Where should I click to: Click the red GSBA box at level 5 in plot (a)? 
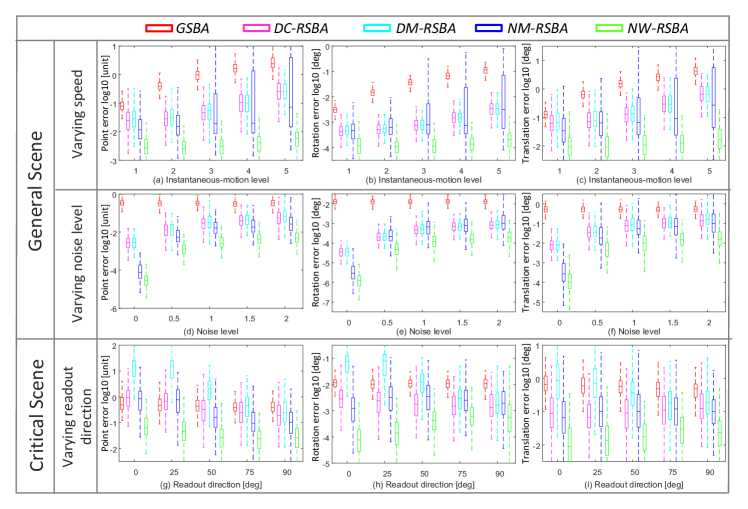pos(273,62)
